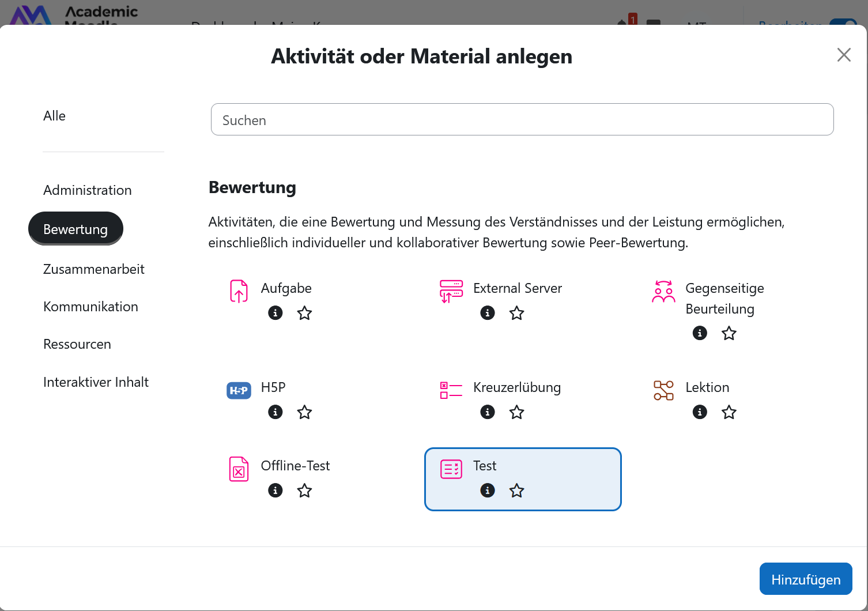Select the External Server activity icon
Image resolution: width=868 pixels, height=611 pixels.
point(451,291)
